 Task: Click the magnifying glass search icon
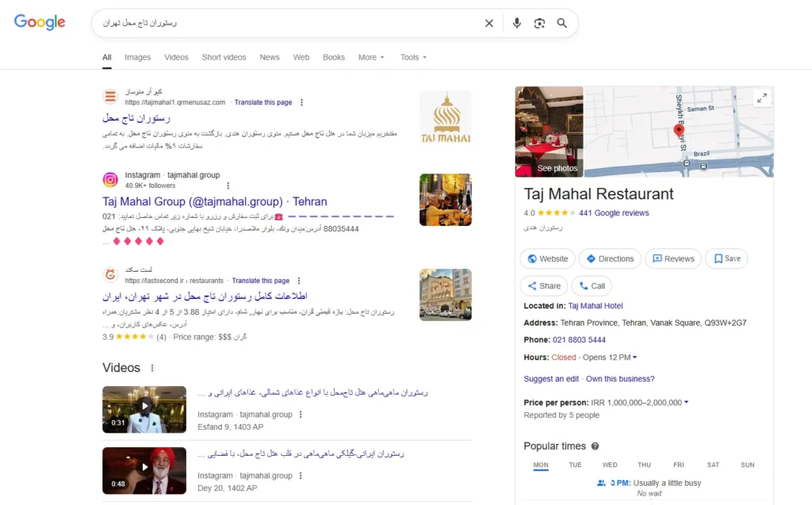tap(562, 23)
